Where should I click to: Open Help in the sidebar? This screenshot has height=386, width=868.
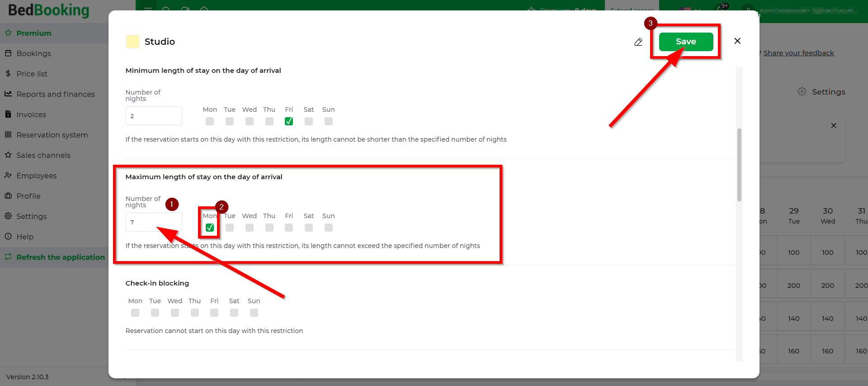click(x=54, y=237)
